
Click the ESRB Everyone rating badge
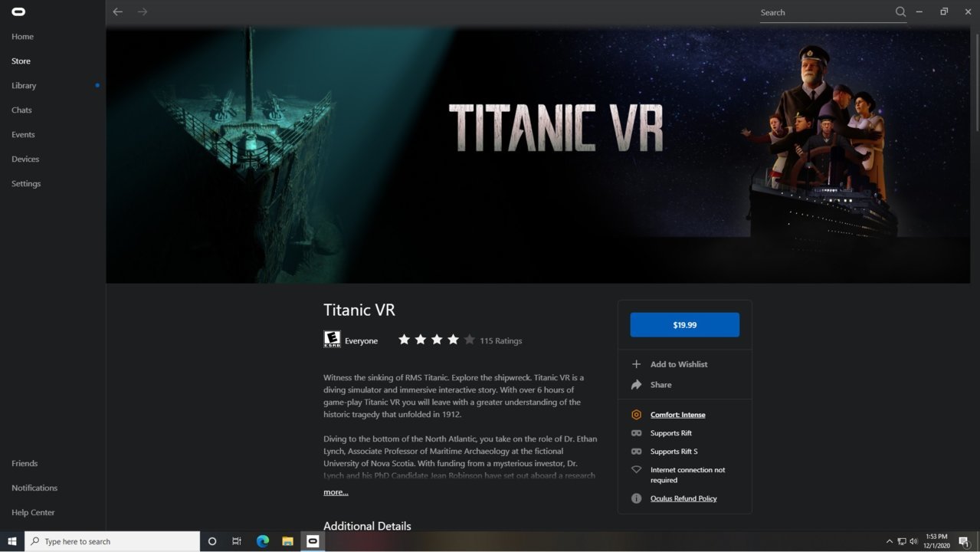332,340
